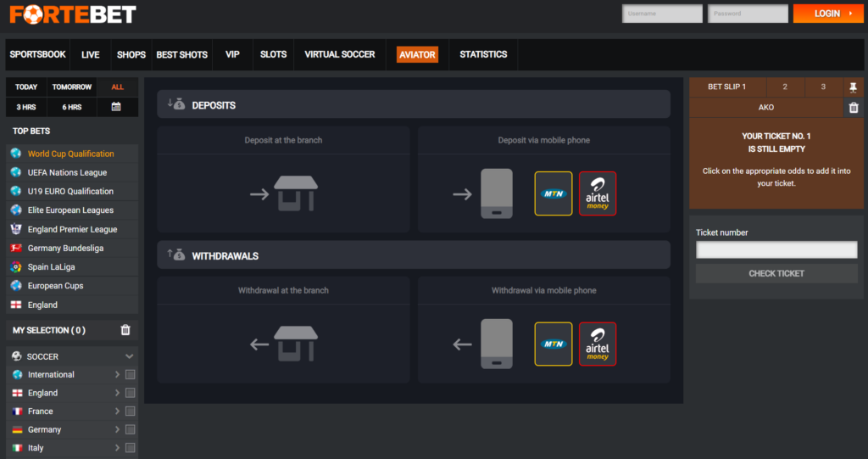The height and width of the screenshot is (459, 868).
Task: Clear My Selection with the trash icon
Action: tap(125, 330)
